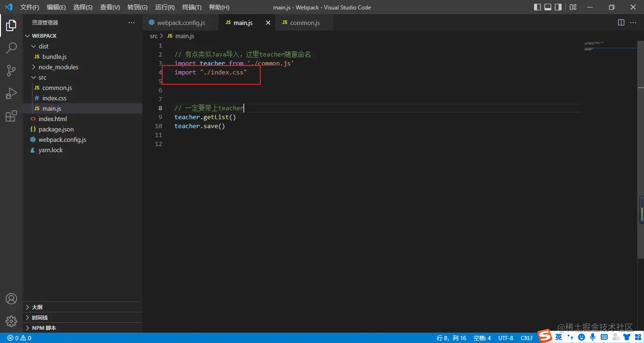The image size is (644, 343).
Task: Switch to the webpack.config.js tab
Action: (x=181, y=23)
